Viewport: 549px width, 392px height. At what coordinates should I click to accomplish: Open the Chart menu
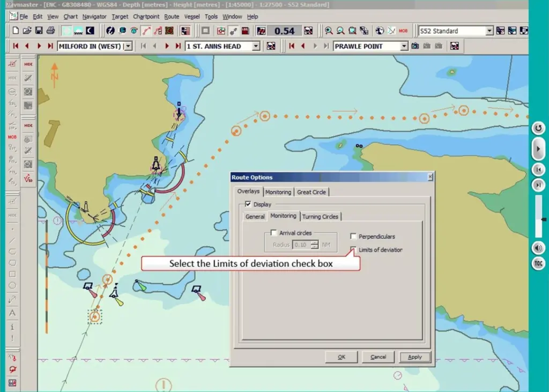pos(70,17)
